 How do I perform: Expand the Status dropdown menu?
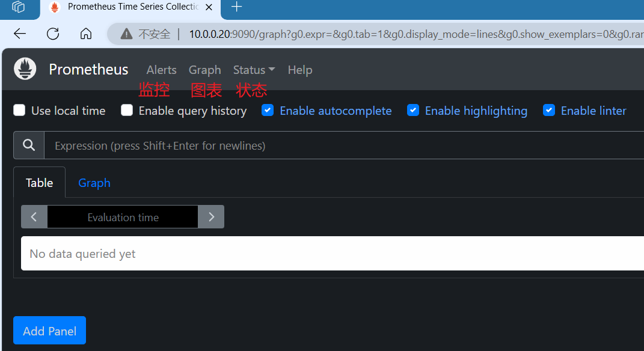tap(254, 70)
